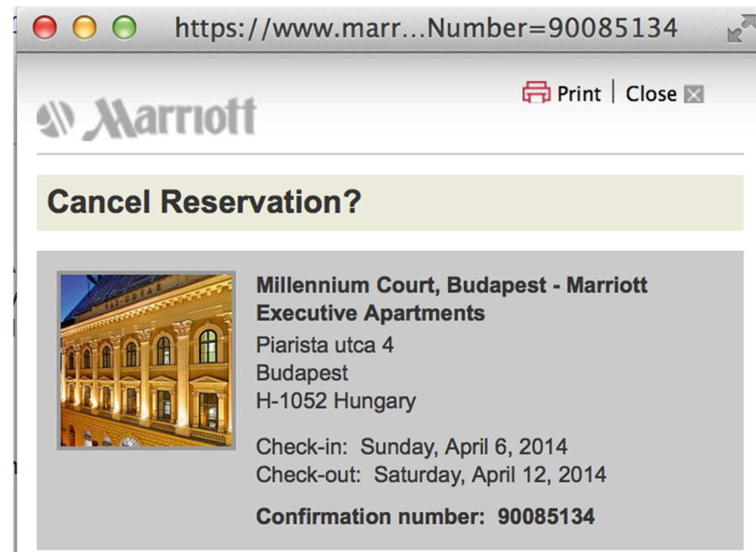756x552 pixels.
Task: Click the Close link text
Action: coord(651,94)
